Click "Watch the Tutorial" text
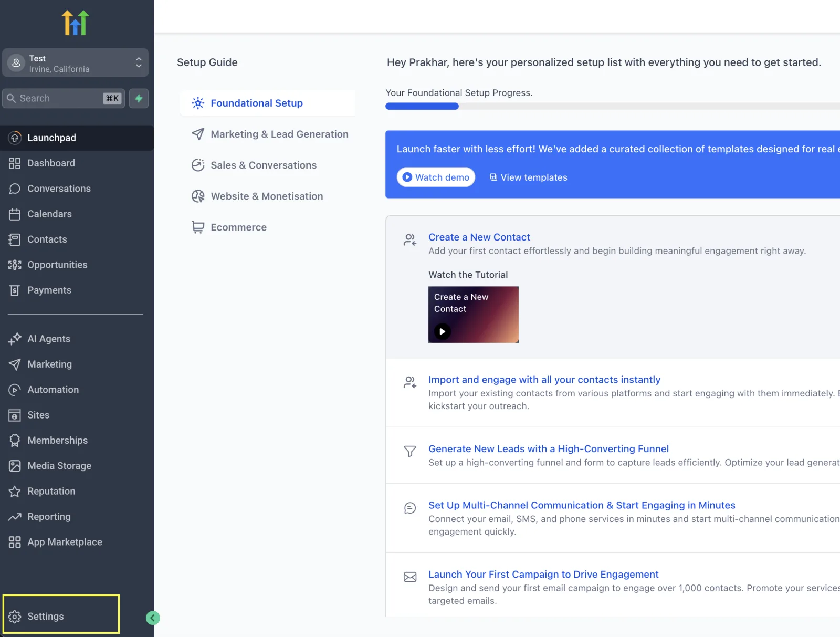Screen dimensions: 840x637 tap(468, 275)
